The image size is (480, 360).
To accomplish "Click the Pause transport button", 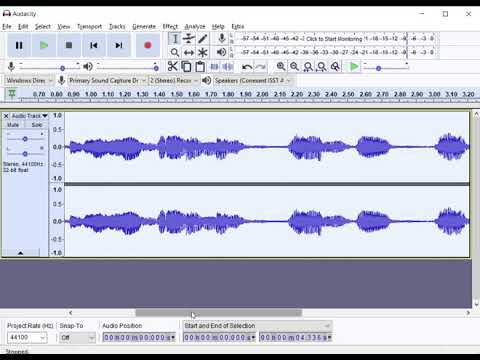I will 19,45.
